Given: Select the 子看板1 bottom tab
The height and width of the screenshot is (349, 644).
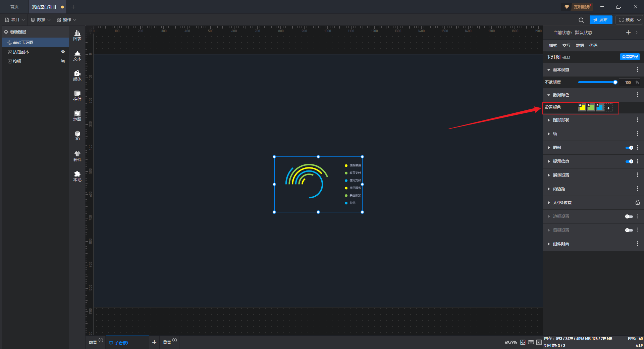Looking at the screenshot, I should coord(127,342).
